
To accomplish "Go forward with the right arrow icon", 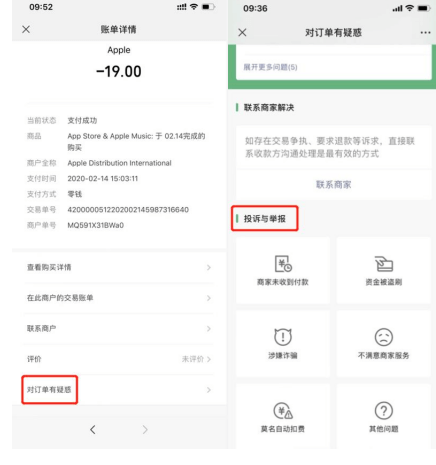I will click(145, 429).
